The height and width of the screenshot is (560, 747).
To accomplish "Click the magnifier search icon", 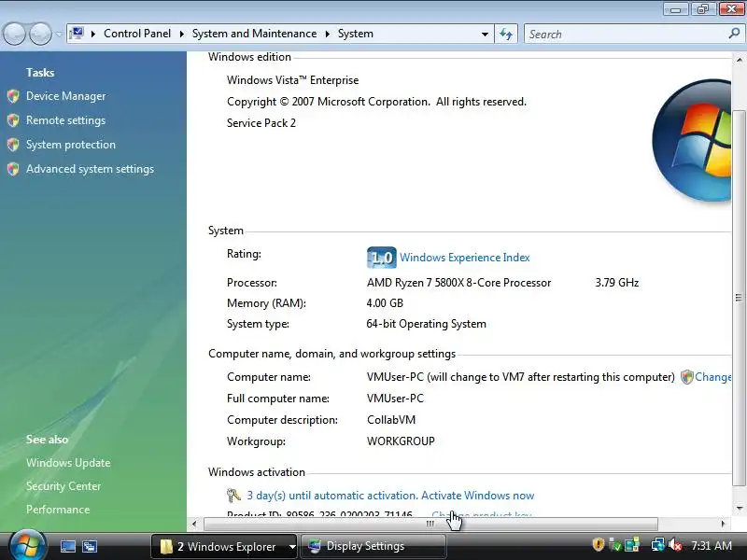I will pos(734,34).
